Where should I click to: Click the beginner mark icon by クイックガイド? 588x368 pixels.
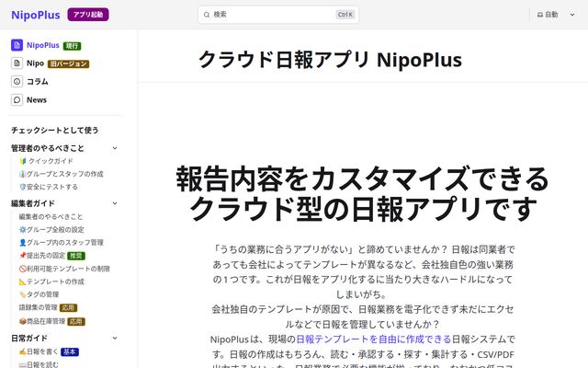pos(23,161)
